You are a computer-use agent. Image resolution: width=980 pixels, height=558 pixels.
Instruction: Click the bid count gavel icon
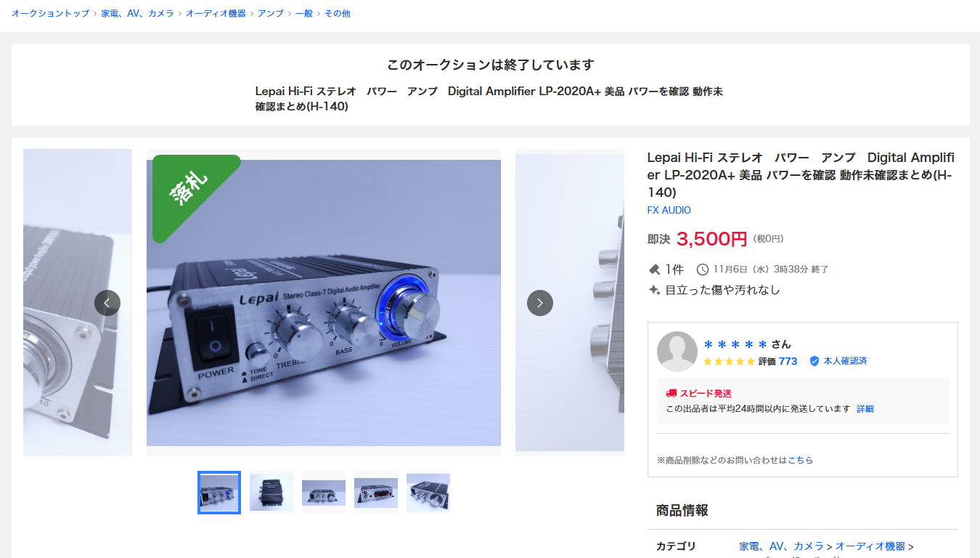[x=654, y=270]
